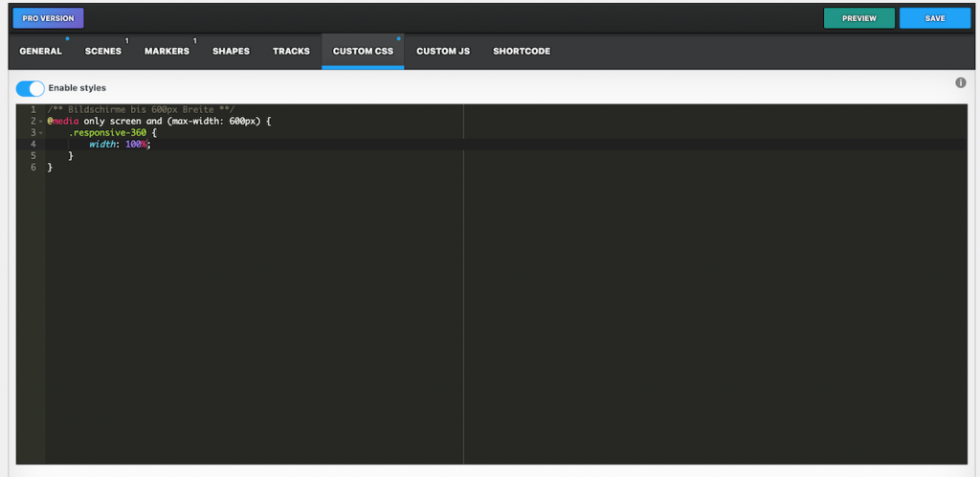Click the Pro Version button

48,18
